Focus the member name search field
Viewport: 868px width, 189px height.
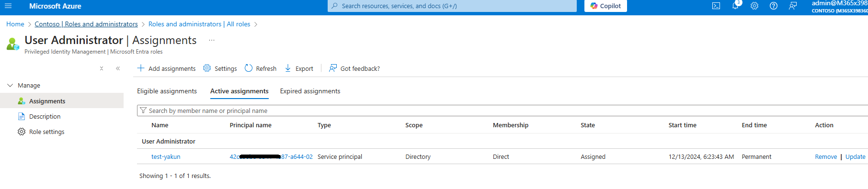point(503,111)
